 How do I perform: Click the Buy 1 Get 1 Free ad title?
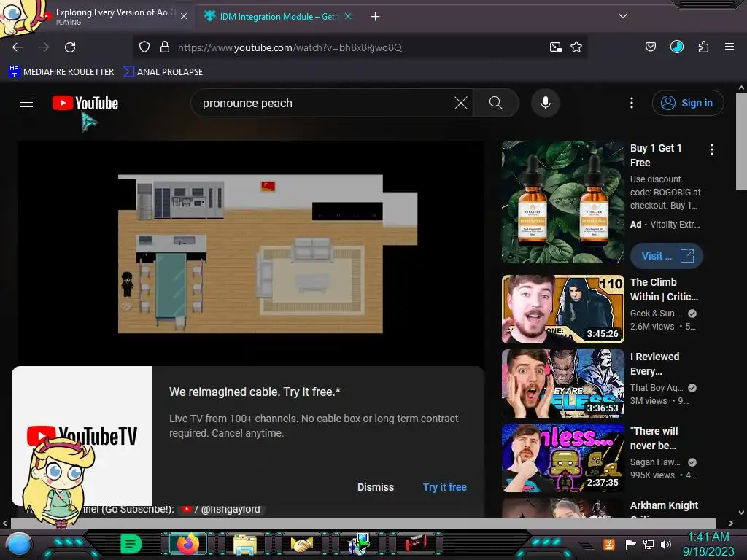(656, 155)
